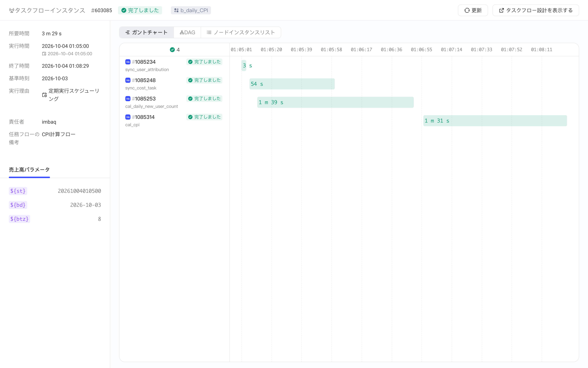Open the DAG tab
Screen dimensions: 588x368
point(187,32)
